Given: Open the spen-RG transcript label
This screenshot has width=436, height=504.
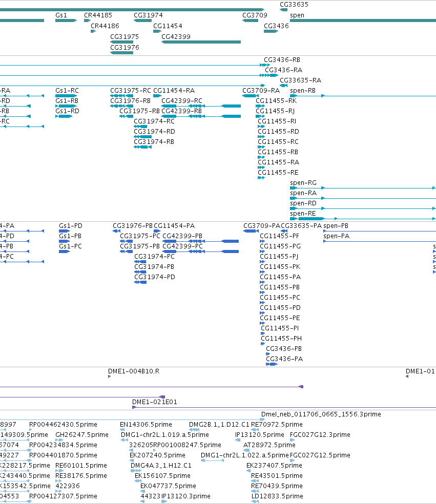Looking at the screenshot, I should pos(303,183).
